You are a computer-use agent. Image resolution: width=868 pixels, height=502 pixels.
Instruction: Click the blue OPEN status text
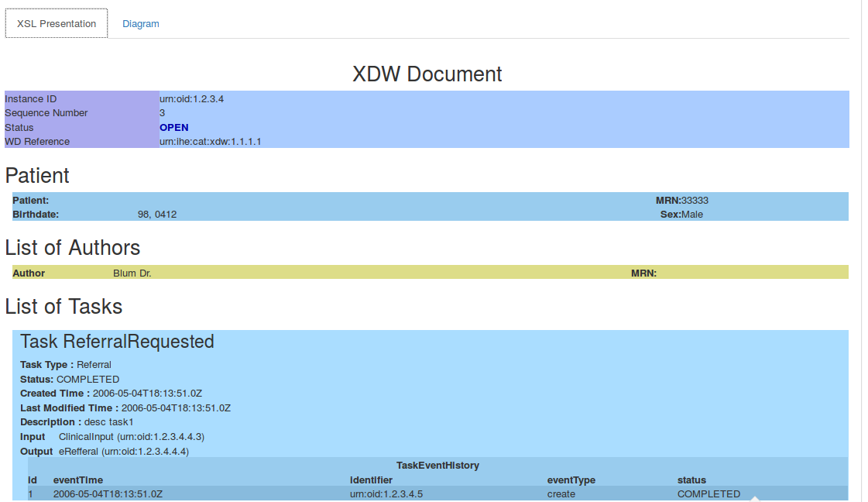(173, 128)
